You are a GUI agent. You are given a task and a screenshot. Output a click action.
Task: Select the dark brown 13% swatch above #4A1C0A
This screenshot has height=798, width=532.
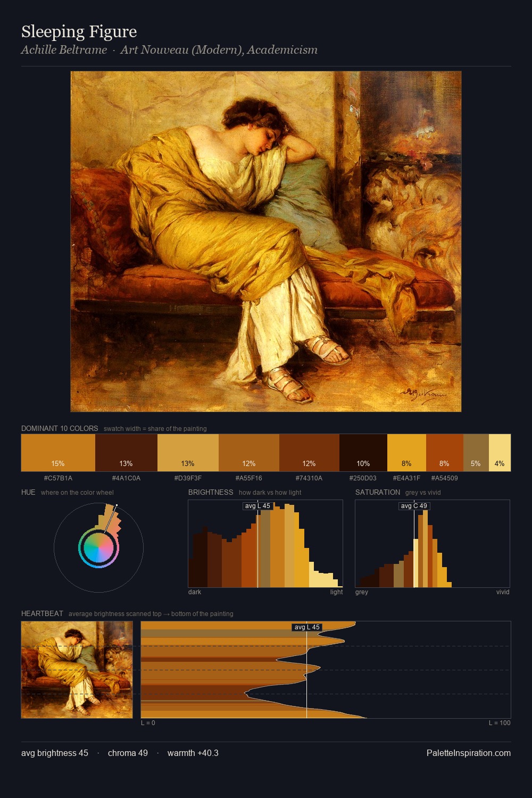pyautogui.click(x=126, y=453)
